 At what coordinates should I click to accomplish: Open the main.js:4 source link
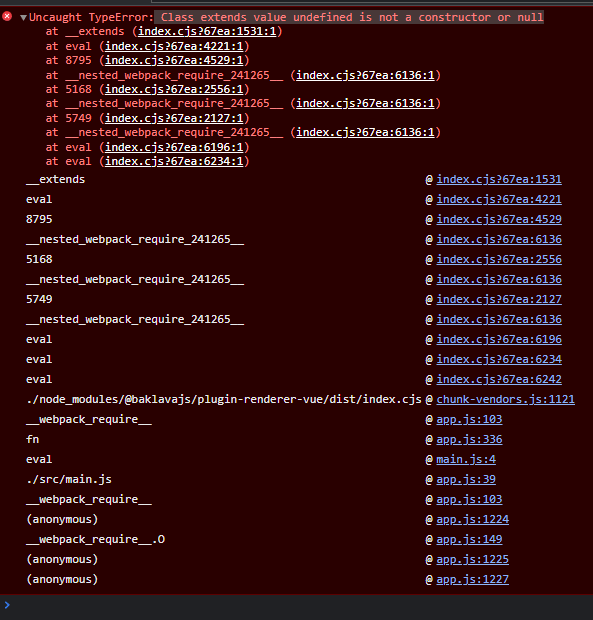click(x=466, y=459)
